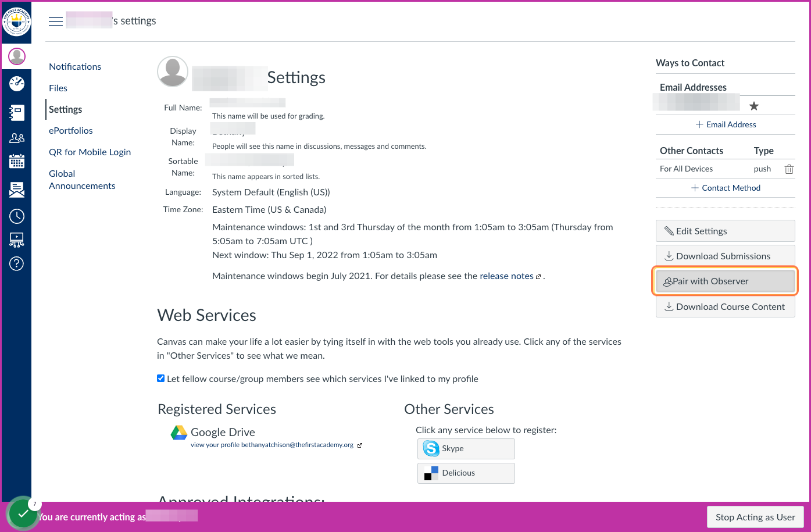Open Global Announcements in account menu
811x532 pixels.
coord(82,180)
